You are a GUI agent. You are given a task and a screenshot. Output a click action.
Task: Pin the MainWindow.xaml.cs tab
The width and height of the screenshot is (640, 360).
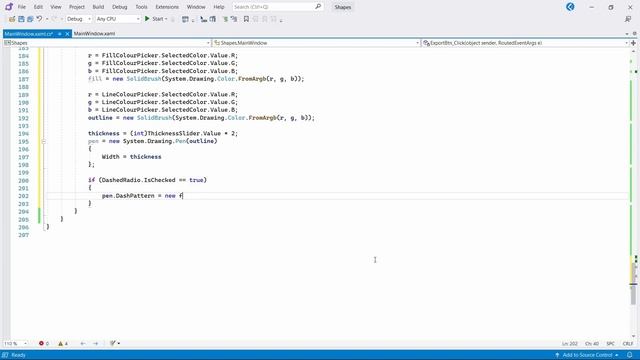(60, 34)
